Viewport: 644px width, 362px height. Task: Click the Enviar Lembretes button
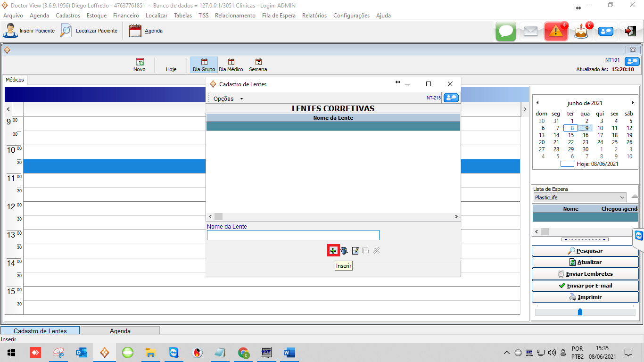[585, 274]
